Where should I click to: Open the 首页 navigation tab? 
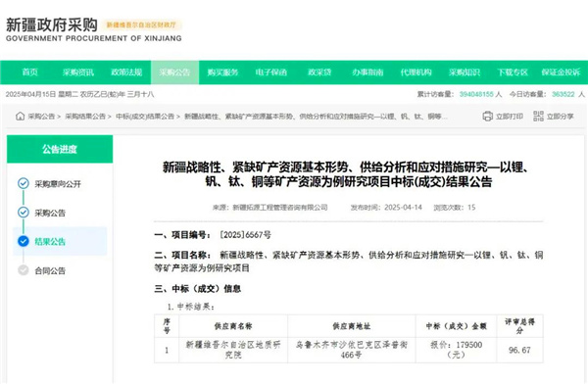click(x=30, y=72)
